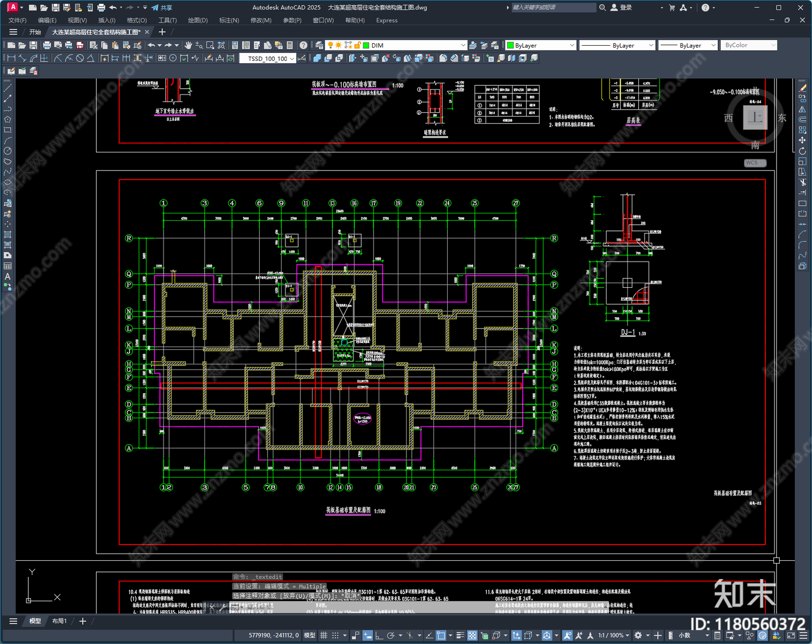The height and width of the screenshot is (644, 812).
Task: Toggle dynamic input in status bar
Action: pyautogui.click(x=367, y=635)
